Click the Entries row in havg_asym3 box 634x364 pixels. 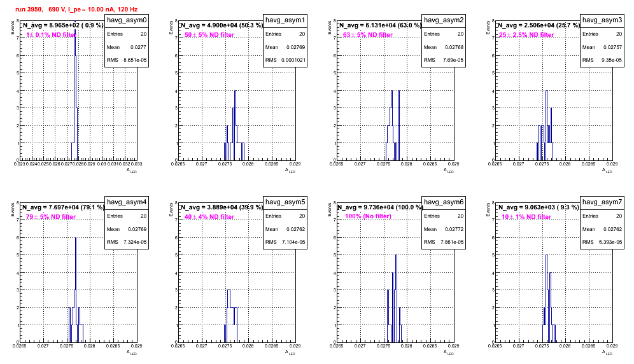(602, 34)
